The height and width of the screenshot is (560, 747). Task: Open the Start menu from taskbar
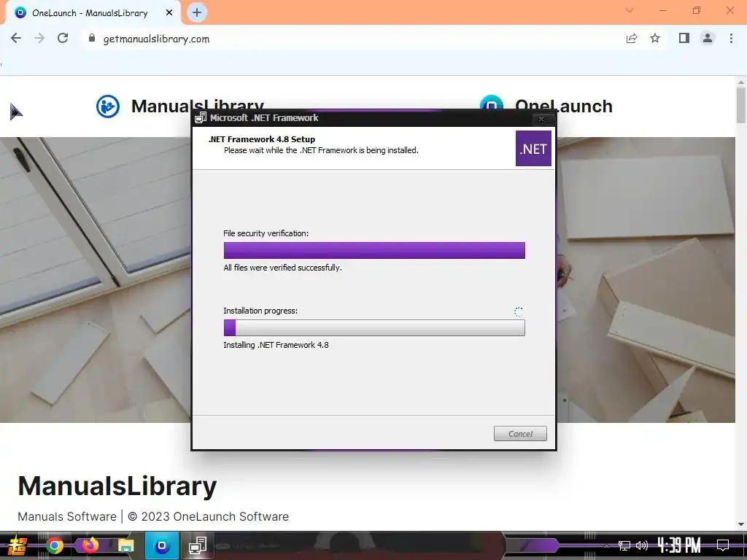tap(18, 545)
